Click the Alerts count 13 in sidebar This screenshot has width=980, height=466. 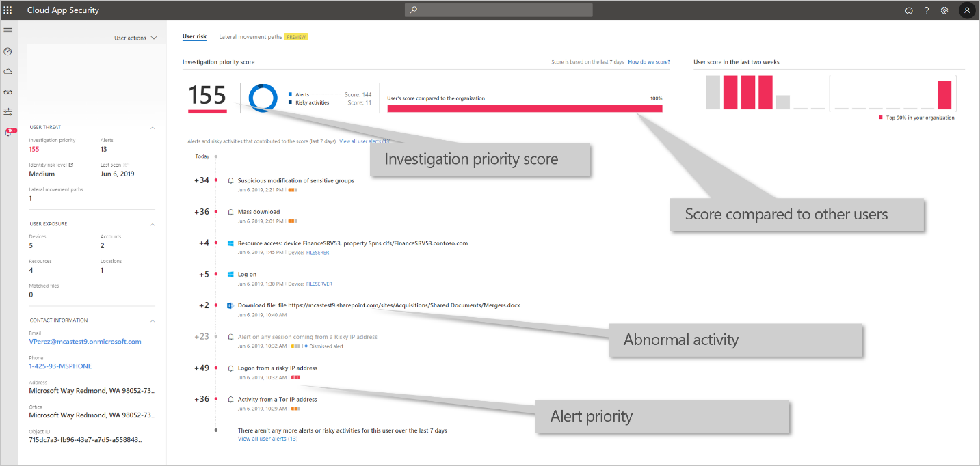pos(103,149)
